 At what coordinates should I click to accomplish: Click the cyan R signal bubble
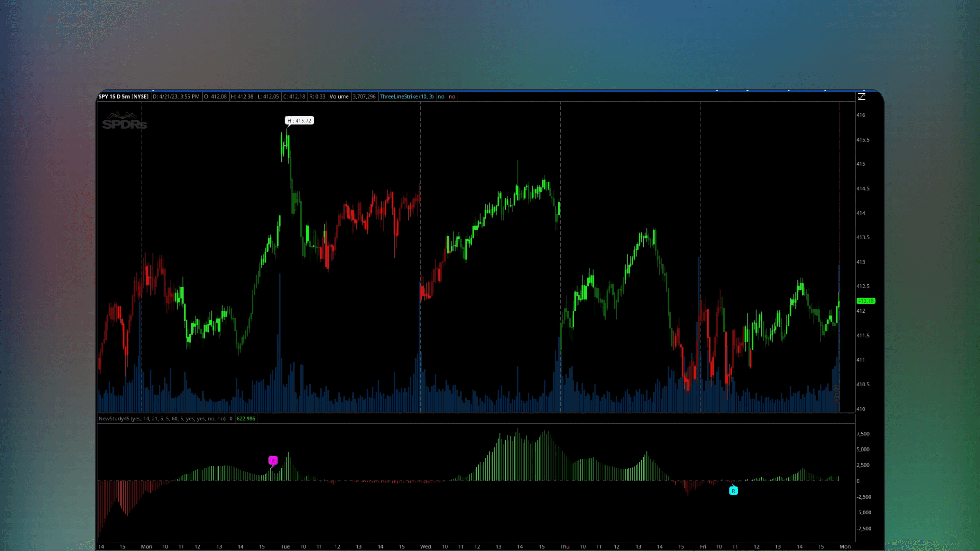pyautogui.click(x=733, y=491)
